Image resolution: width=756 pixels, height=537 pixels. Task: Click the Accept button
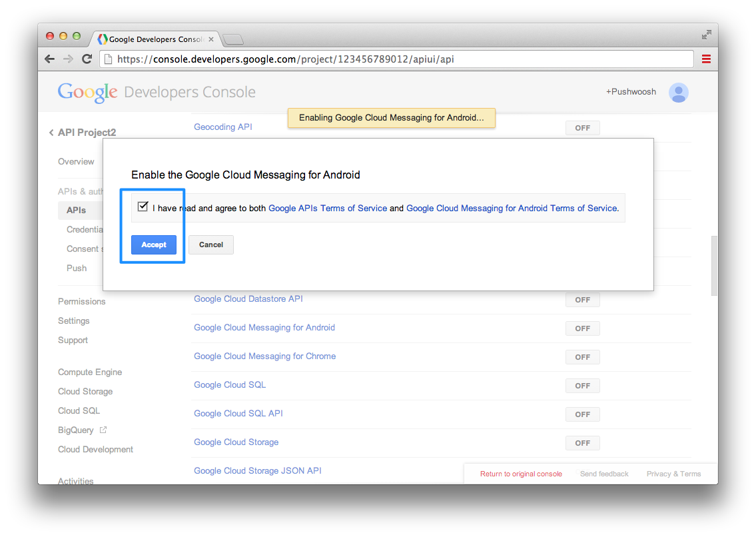pos(154,245)
